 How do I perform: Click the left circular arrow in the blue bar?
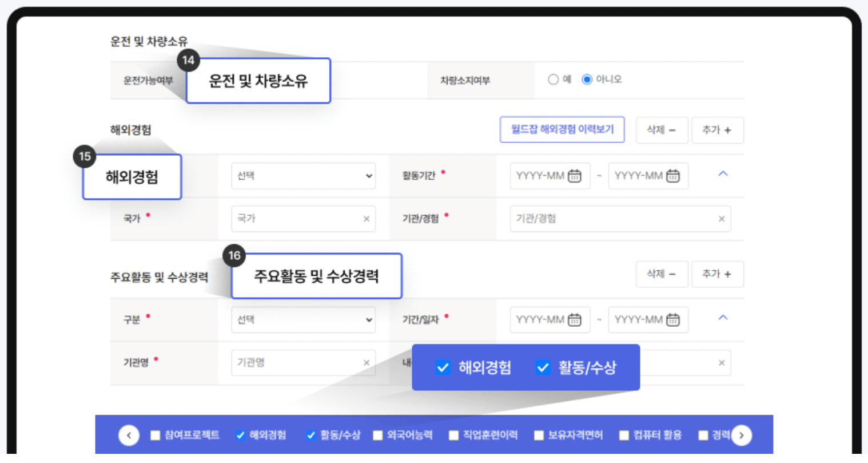(129, 435)
